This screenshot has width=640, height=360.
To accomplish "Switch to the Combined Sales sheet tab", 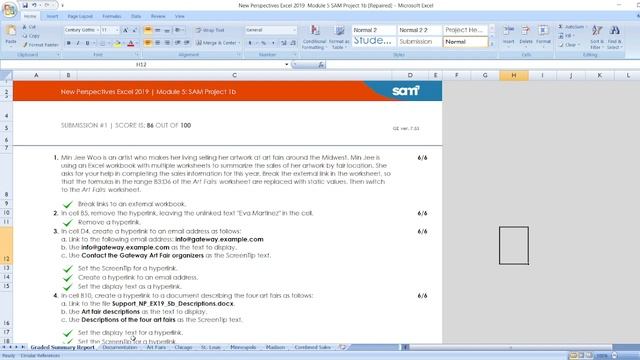I will (x=312, y=347).
